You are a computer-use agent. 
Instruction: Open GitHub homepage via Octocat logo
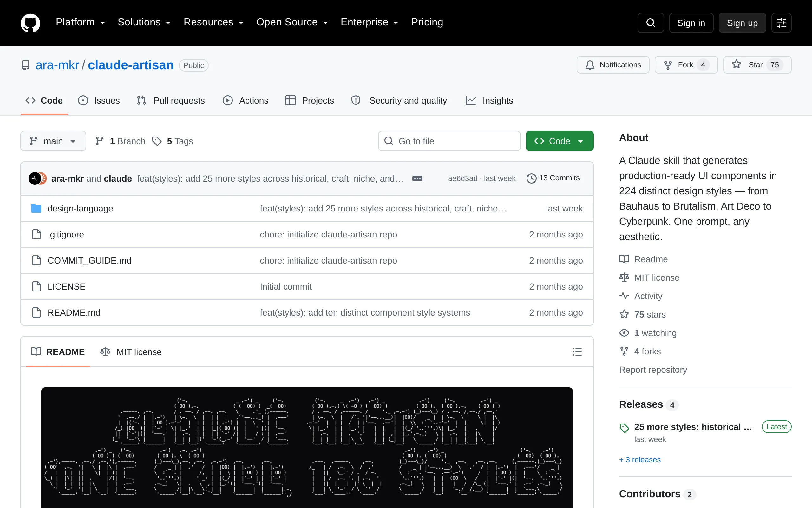(30, 23)
